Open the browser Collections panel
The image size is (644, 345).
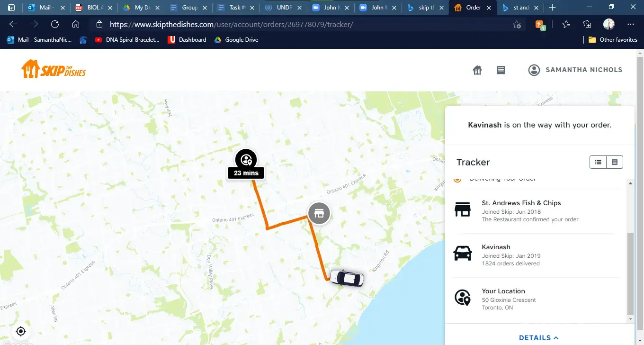pos(588,25)
